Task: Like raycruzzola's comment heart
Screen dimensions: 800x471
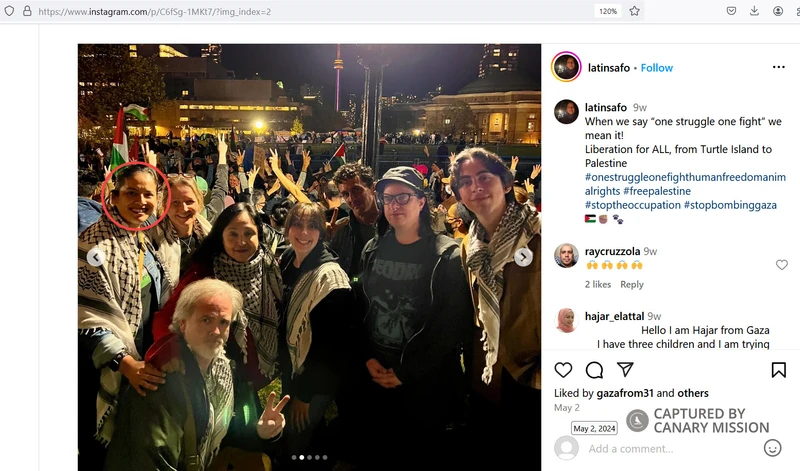Action: click(x=782, y=265)
